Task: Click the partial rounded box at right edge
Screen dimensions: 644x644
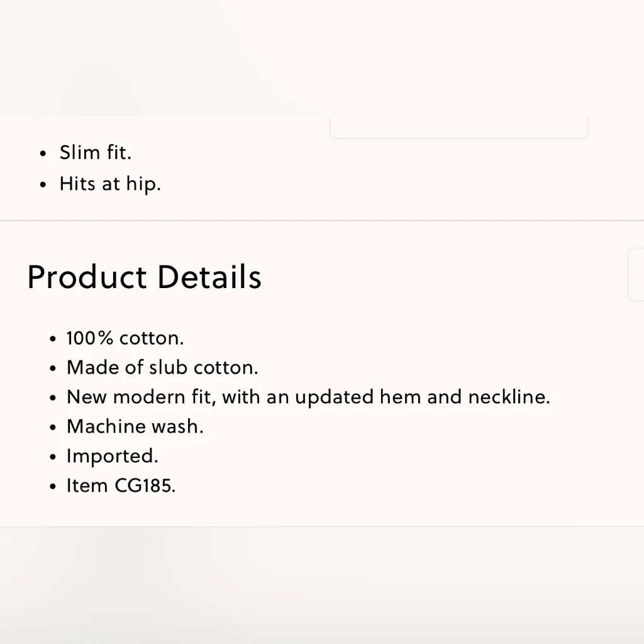Action: (636, 274)
